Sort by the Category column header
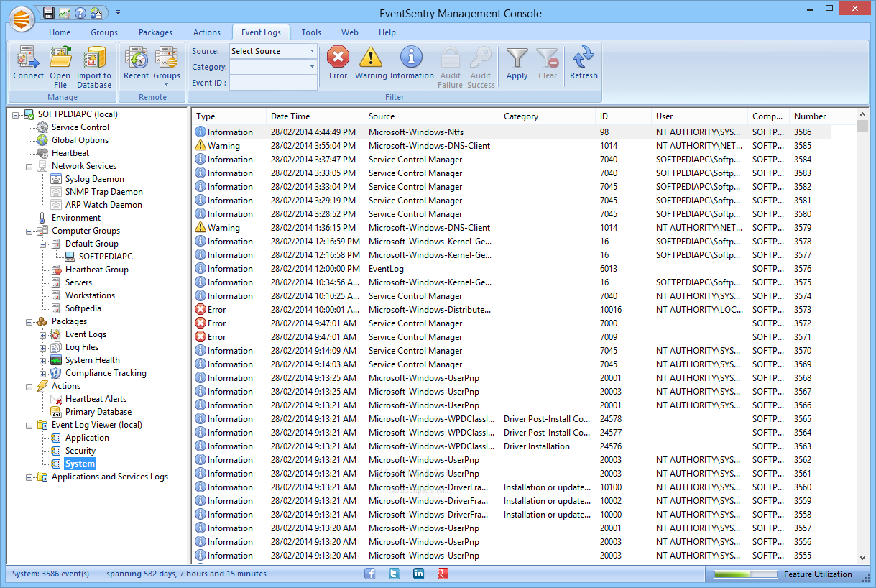This screenshot has width=876, height=588. coord(547,116)
